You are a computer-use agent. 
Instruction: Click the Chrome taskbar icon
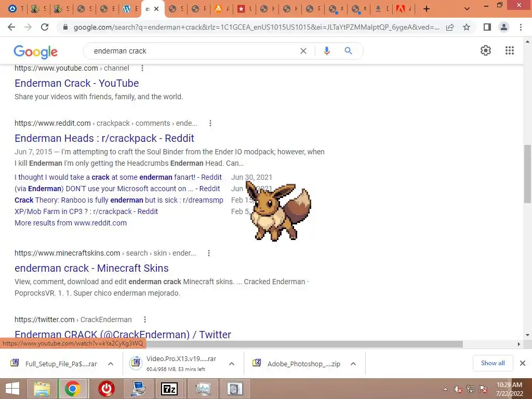pos(73,389)
